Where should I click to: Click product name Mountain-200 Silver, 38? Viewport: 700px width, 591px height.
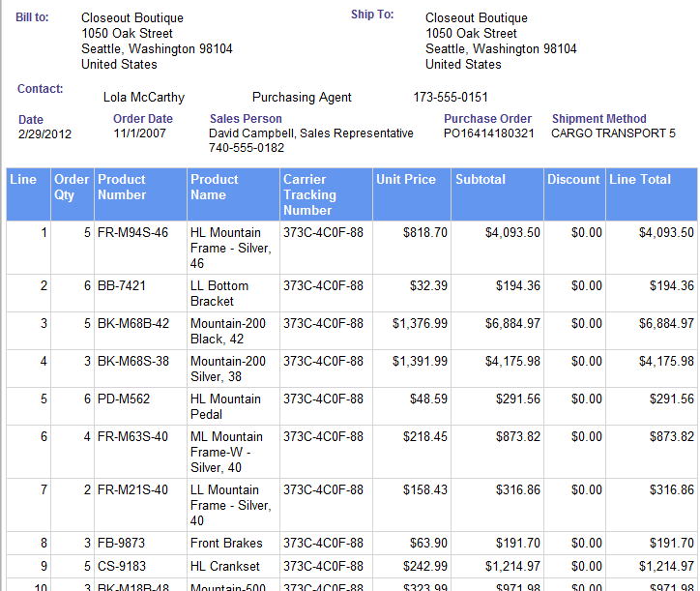point(228,369)
